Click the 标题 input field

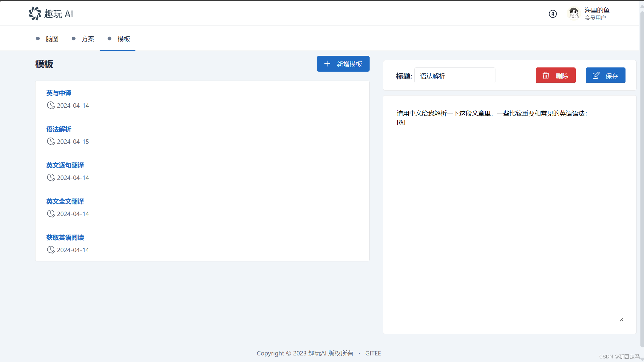point(455,76)
